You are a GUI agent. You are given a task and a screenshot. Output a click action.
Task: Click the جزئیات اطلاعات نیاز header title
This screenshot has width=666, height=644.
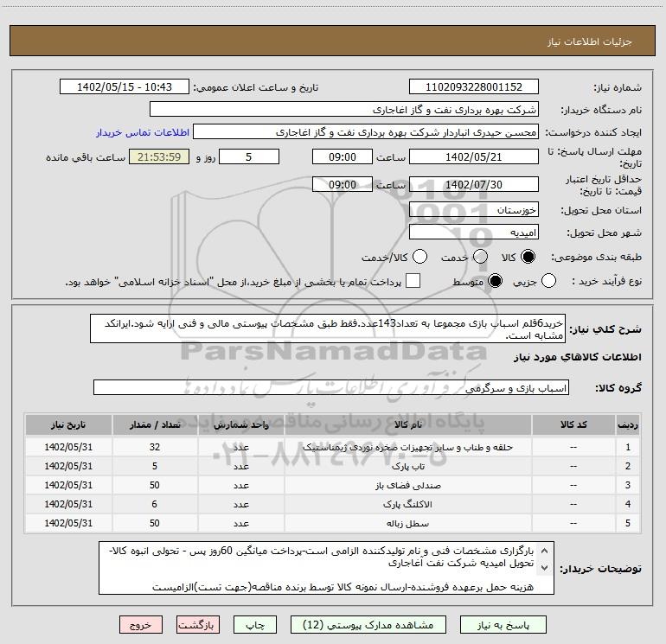(590, 41)
